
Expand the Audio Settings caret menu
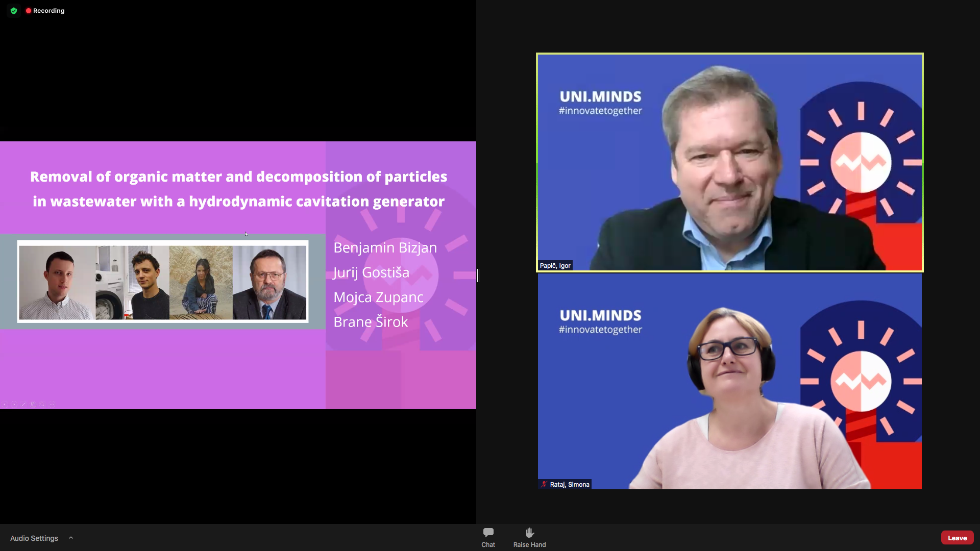pos(71,538)
